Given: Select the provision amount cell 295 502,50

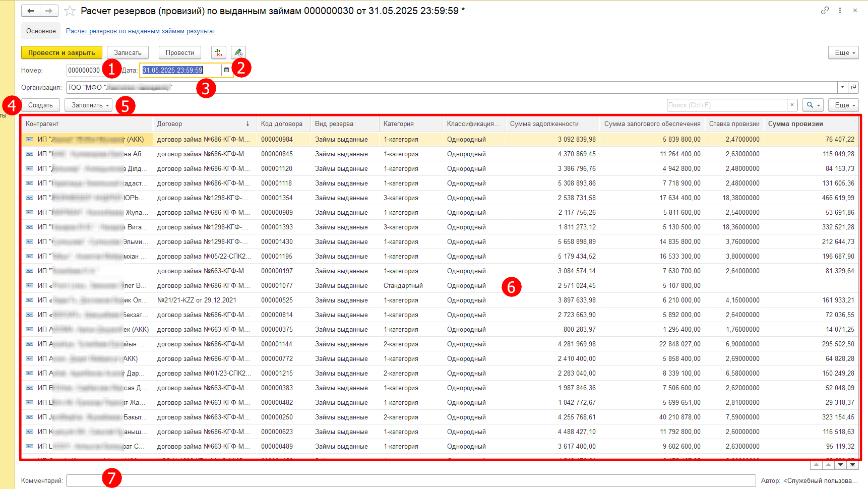Looking at the screenshot, I should 811,344.
